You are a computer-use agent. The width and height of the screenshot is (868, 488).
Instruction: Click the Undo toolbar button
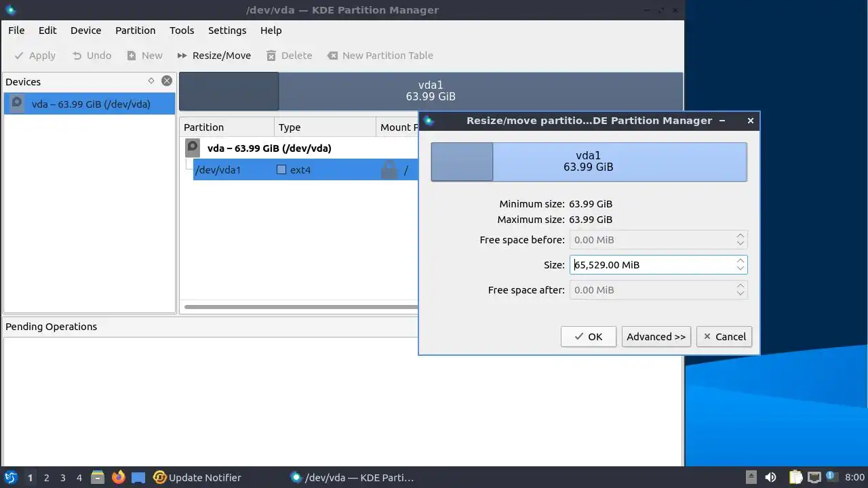[92, 56]
